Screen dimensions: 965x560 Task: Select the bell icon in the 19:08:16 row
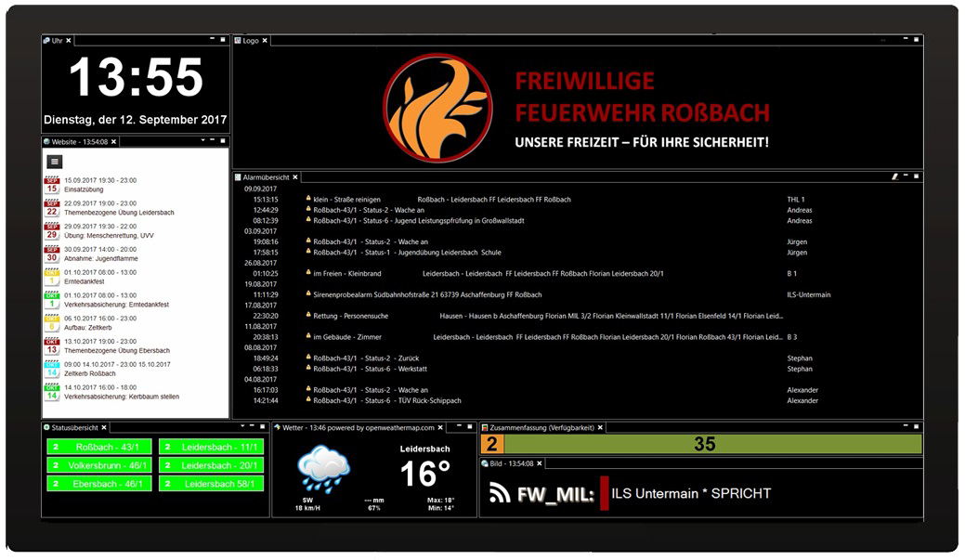[308, 241]
